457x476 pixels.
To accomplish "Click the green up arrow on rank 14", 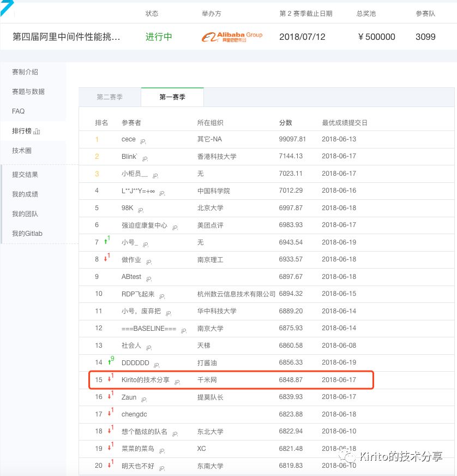I will point(110,362).
